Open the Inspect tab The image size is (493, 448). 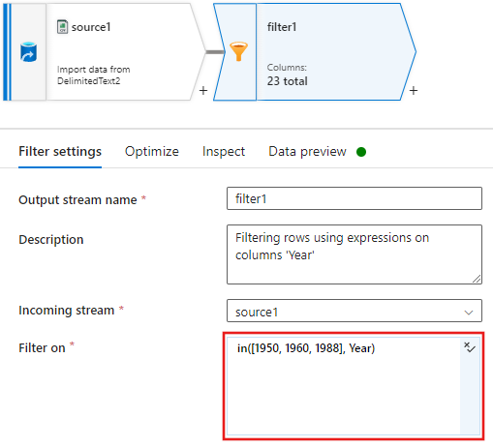click(x=224, y=152)
